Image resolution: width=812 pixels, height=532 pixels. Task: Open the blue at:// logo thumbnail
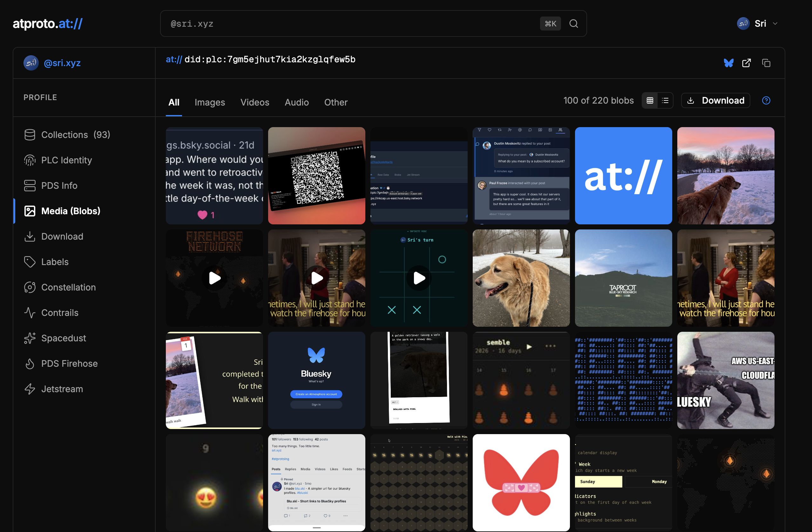click(x=623, y=176)
